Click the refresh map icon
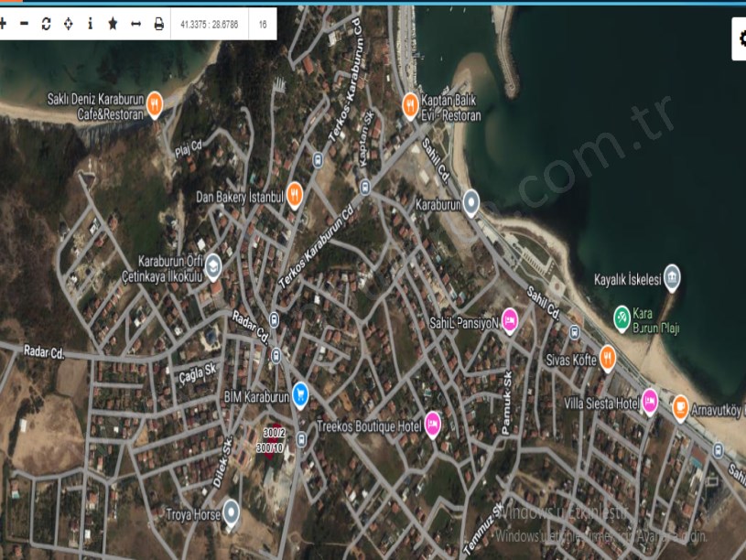The height and width of the screenshot is (560, 746). [x=46, y=23]
